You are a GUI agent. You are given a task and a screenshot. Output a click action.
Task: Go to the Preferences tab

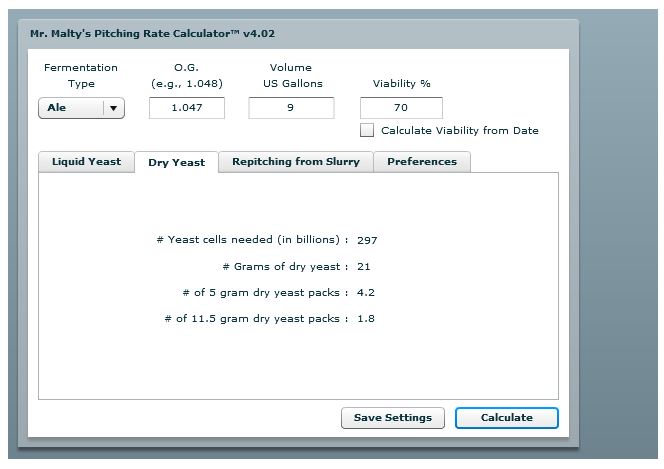click(x=421, y=162)
